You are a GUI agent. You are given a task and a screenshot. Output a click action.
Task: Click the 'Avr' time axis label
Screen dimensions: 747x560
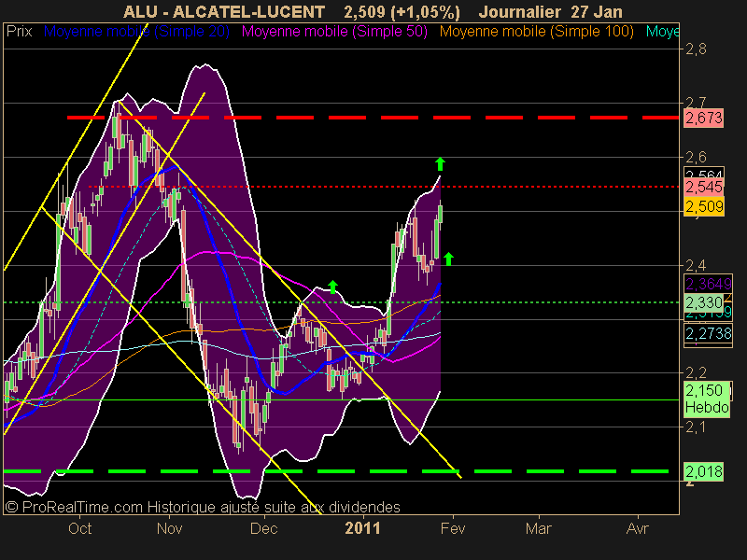pos(638,528)
